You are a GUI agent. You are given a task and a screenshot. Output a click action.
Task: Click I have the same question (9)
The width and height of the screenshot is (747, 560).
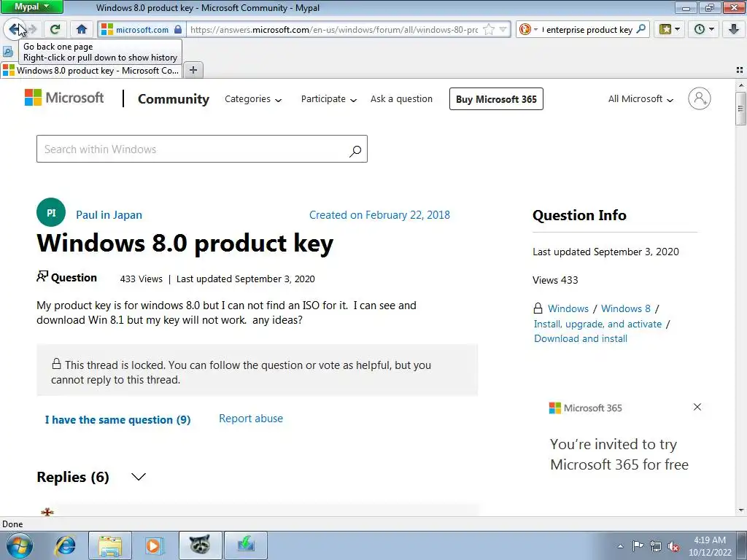point(117,419)
